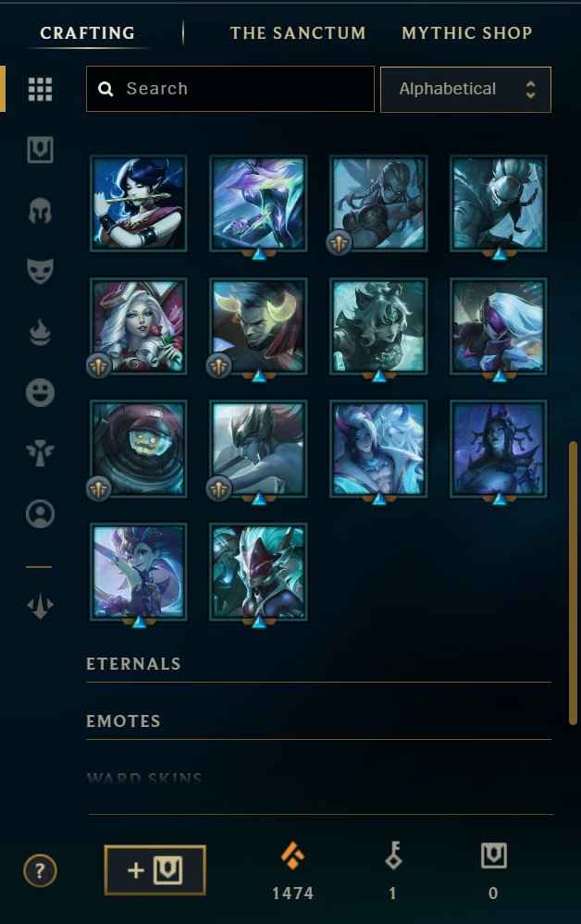Click the vertical loot scrollbar
Viewport: 581px width, 924px height.
tap(573, 583)
